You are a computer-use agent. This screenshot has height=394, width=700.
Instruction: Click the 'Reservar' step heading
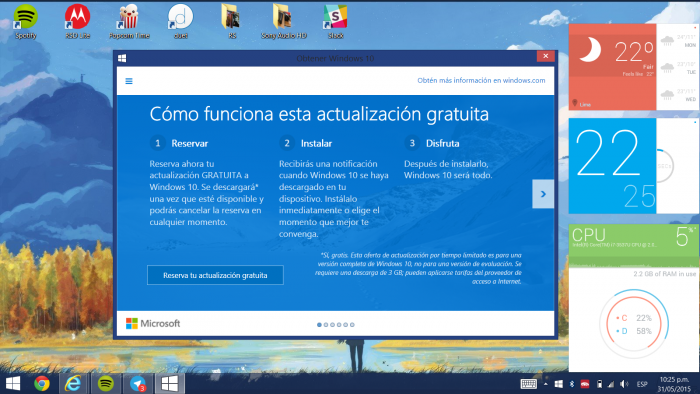(190, 143)
